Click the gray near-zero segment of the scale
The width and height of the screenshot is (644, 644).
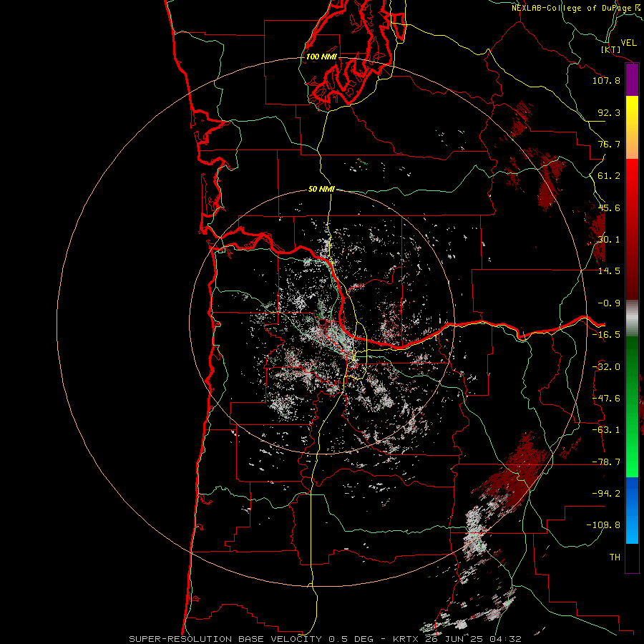pyautogui.click(x=632, y=317)
